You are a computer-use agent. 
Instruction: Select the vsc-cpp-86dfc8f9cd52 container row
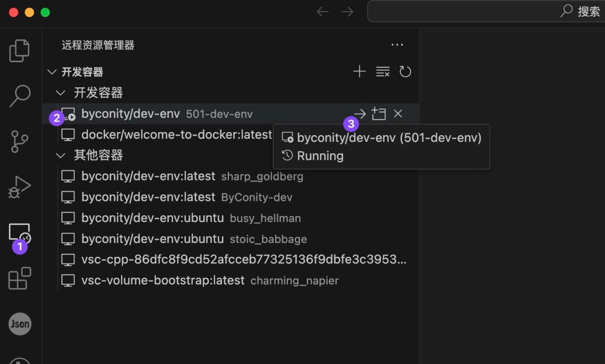230,259
